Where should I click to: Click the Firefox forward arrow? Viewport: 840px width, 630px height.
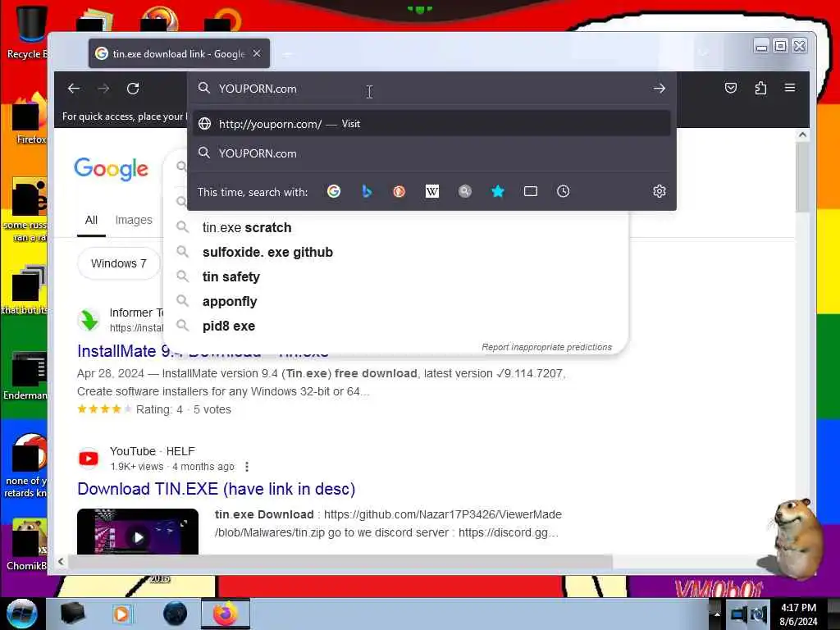tap(103, 89)
